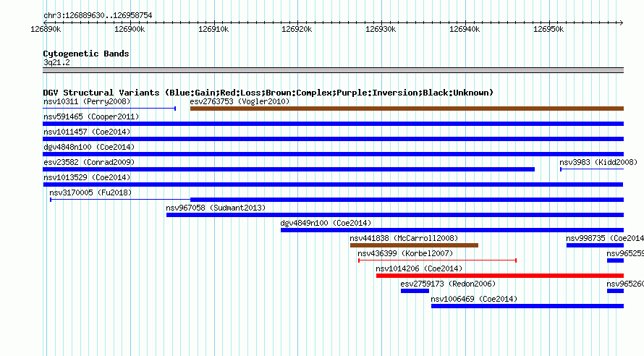The width and height of the screenshot is (644, 356).
Task: Open the esv2763753 (Vogler2010) label
Action: tap(240, 101)
